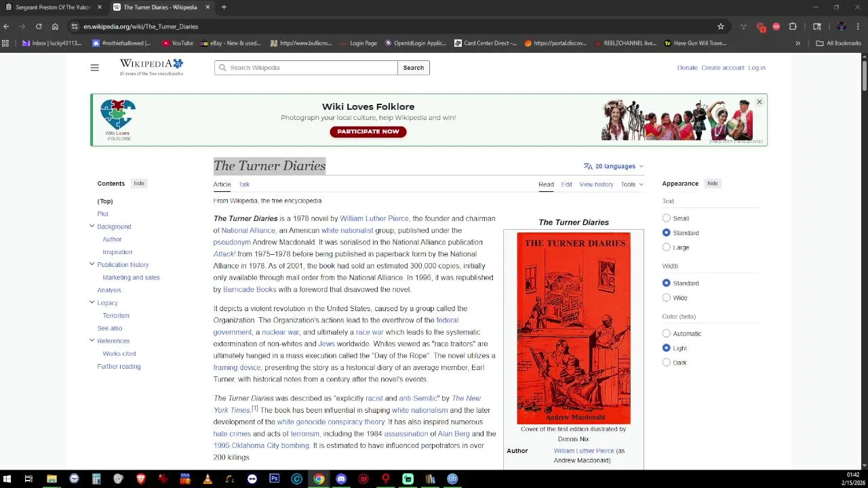
Task: Open Brave browser from taskbar
Action: (140, 479)
